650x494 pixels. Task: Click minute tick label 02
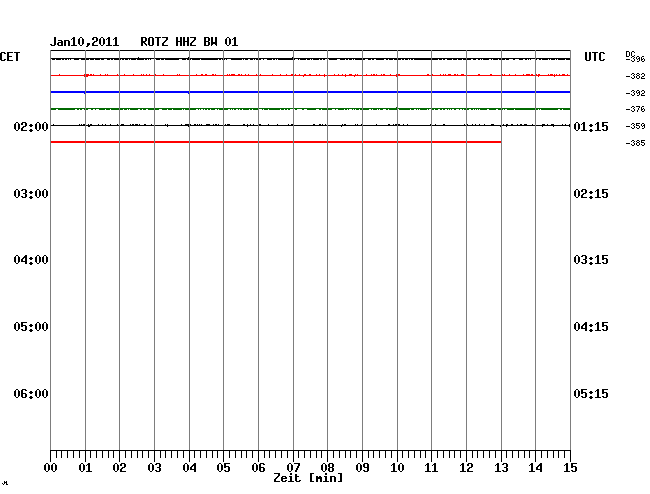pyautogui.click(x=119, y=468)
